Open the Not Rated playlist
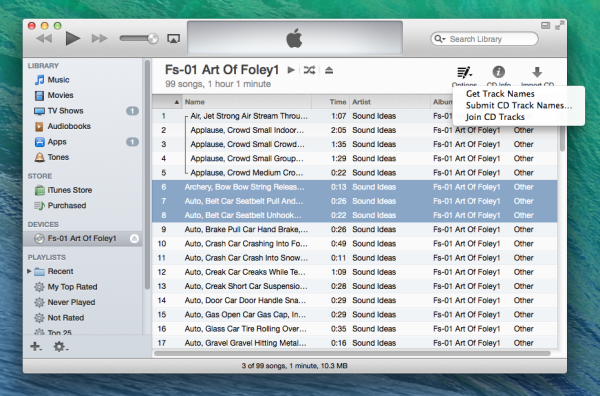This screenshot has height=396, width=600. [65, 318]
